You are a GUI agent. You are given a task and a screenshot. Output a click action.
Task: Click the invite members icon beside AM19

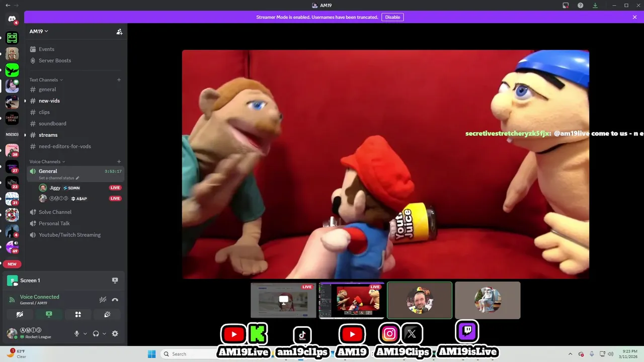click(119, 31)
